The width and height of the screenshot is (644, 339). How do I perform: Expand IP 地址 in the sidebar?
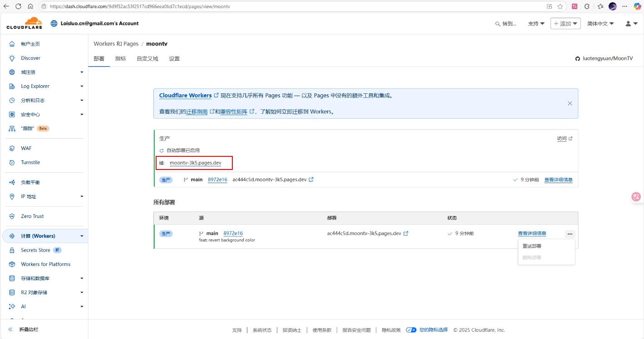pyautogui.click(x=82, y=196)
